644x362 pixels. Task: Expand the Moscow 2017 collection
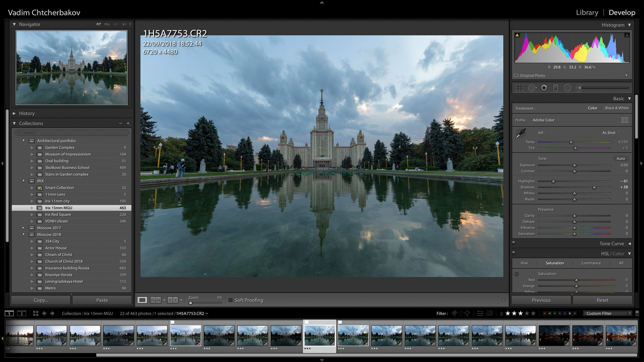point(23,228)
